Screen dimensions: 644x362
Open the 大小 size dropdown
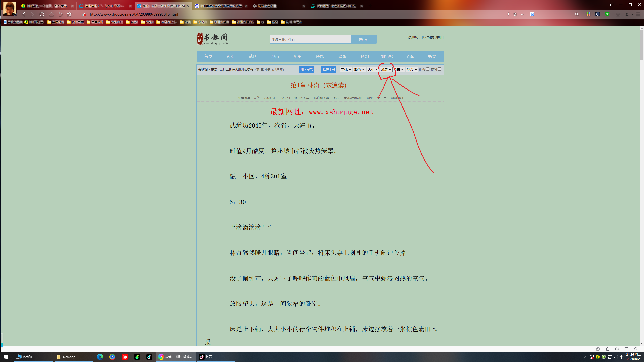tap(373, 69)
